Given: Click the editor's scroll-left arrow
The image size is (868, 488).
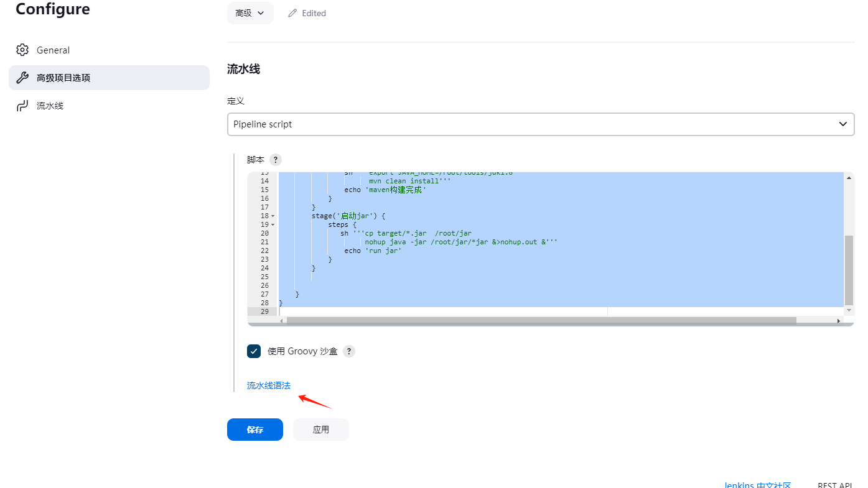Looking at the screenshot, I should coord(281,321).
